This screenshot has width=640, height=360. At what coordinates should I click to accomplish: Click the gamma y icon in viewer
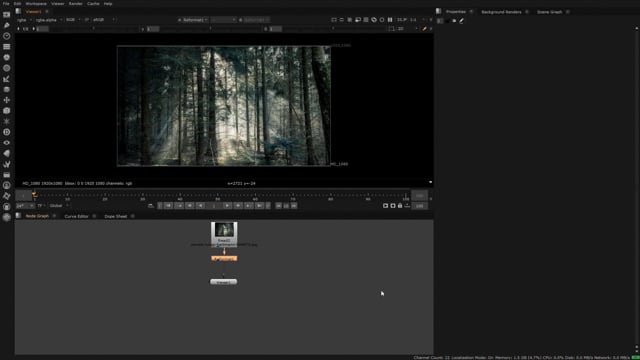click(142, 29)
